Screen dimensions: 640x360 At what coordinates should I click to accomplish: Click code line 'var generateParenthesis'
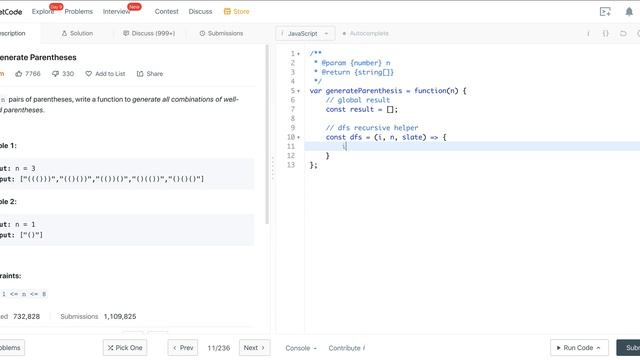pyautogui.click(x=388, y=91)
